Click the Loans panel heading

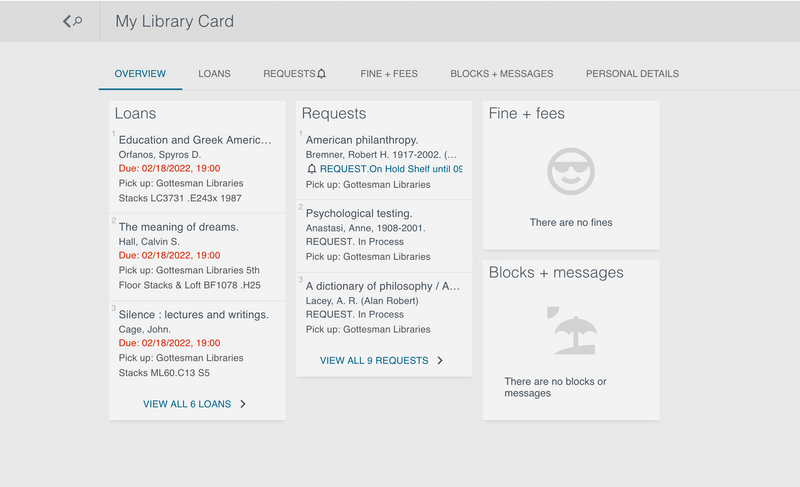click(135, 113)
